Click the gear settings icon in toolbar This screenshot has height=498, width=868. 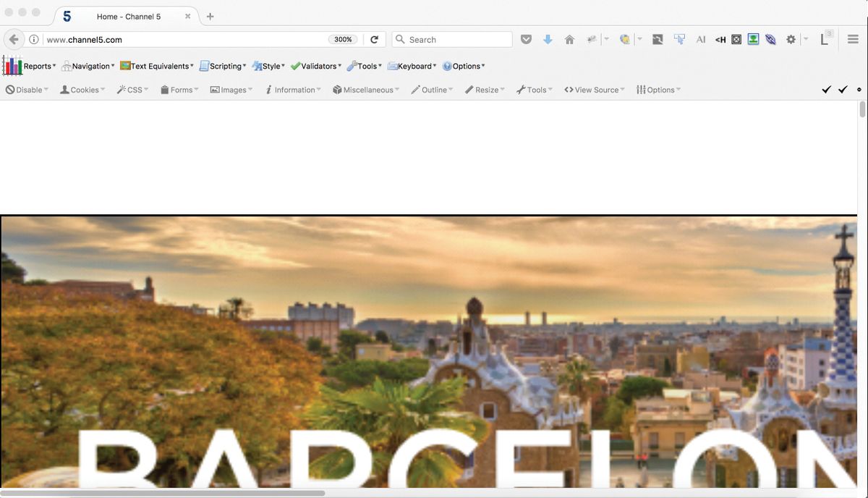click(791, 39)
